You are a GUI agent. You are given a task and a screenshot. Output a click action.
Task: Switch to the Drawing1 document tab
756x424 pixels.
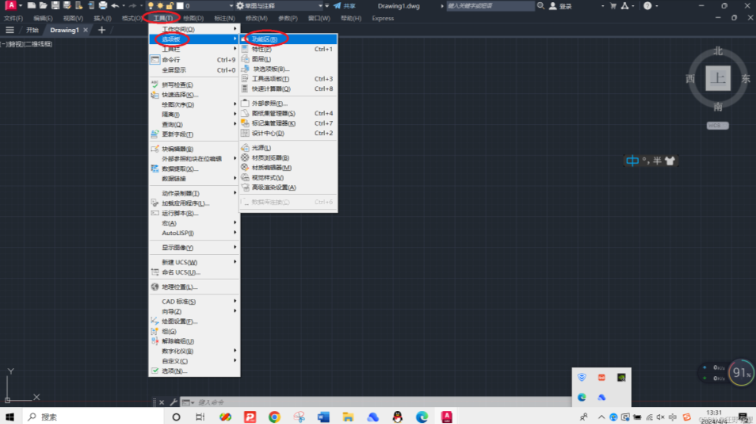click(x=65, y=30)
